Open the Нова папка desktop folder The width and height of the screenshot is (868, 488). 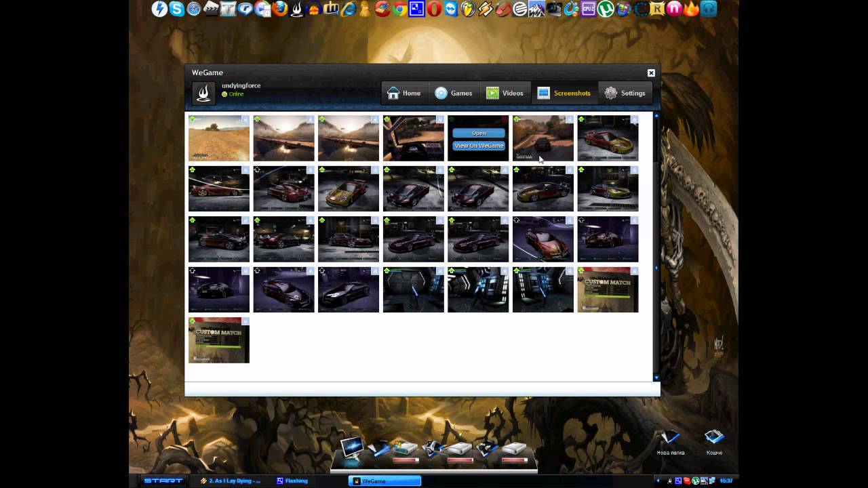(671, 442)
